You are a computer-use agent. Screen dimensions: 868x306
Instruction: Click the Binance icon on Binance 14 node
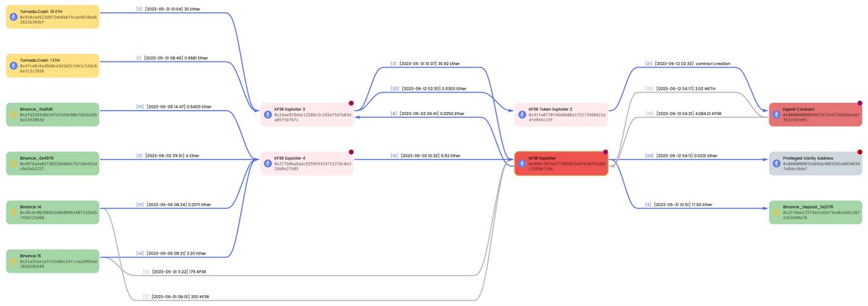click(14, 213)
